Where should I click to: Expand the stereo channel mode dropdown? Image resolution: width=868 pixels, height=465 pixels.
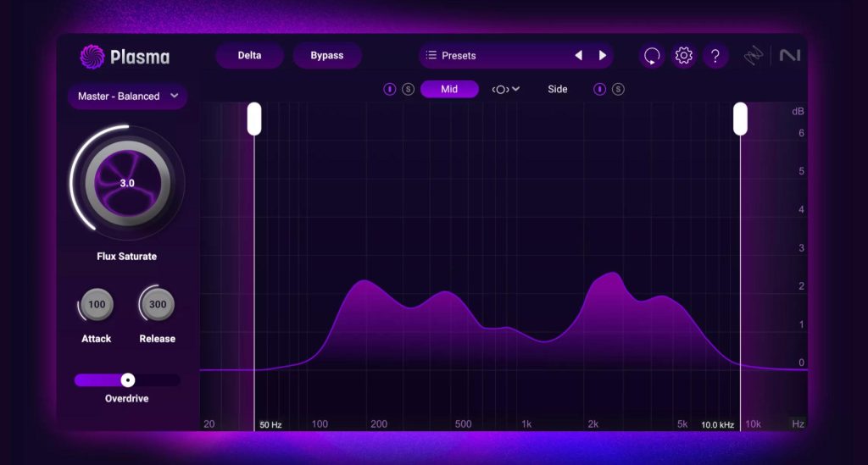coord(506,89)
